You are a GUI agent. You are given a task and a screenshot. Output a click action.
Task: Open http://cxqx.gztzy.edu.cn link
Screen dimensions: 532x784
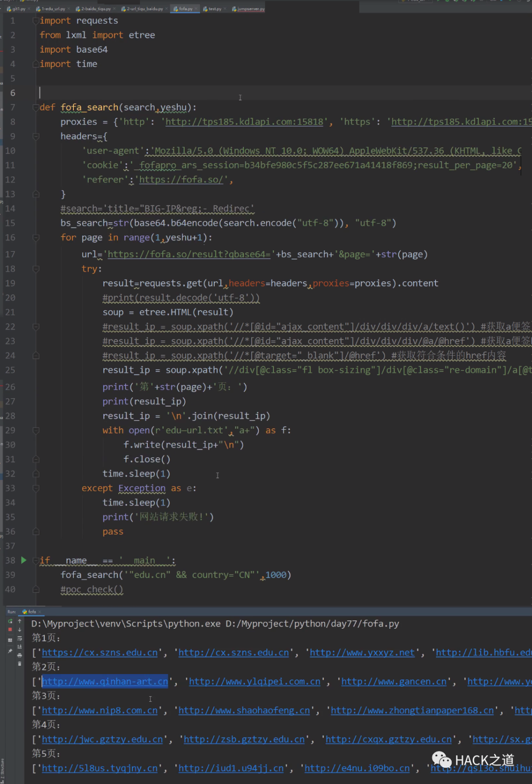[389, 739]
